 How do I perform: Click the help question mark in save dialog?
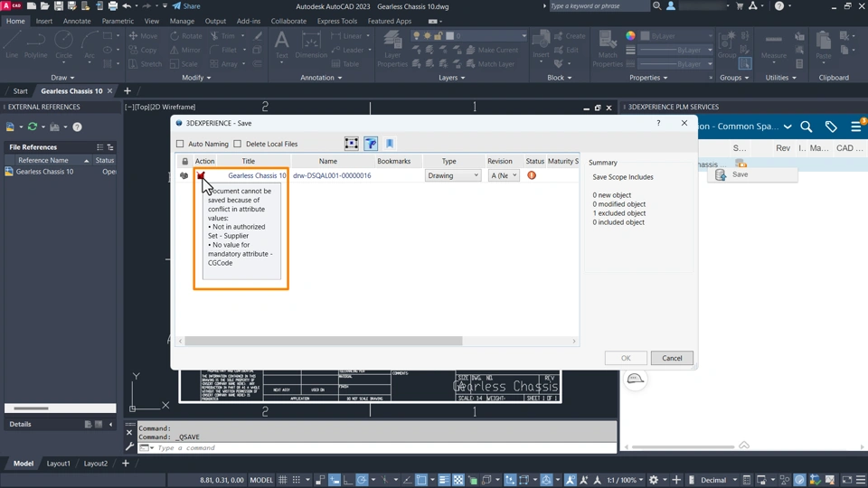(658, 123)
